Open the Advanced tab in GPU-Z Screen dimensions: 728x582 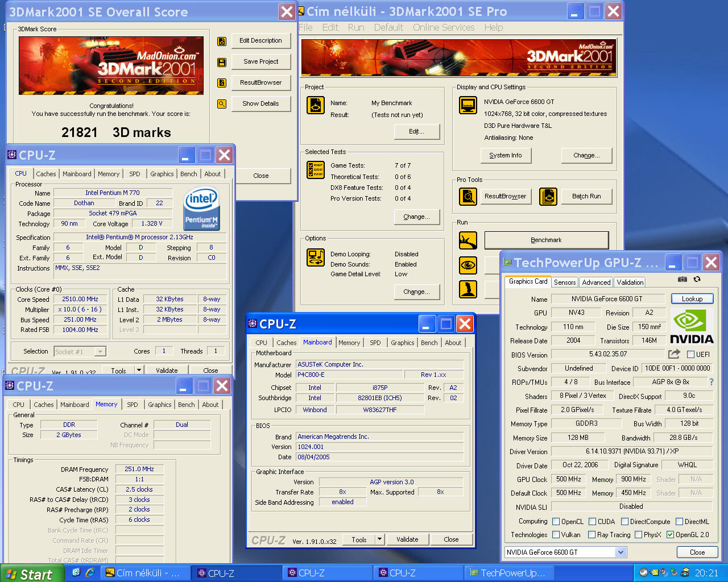[x=596, y=282]
